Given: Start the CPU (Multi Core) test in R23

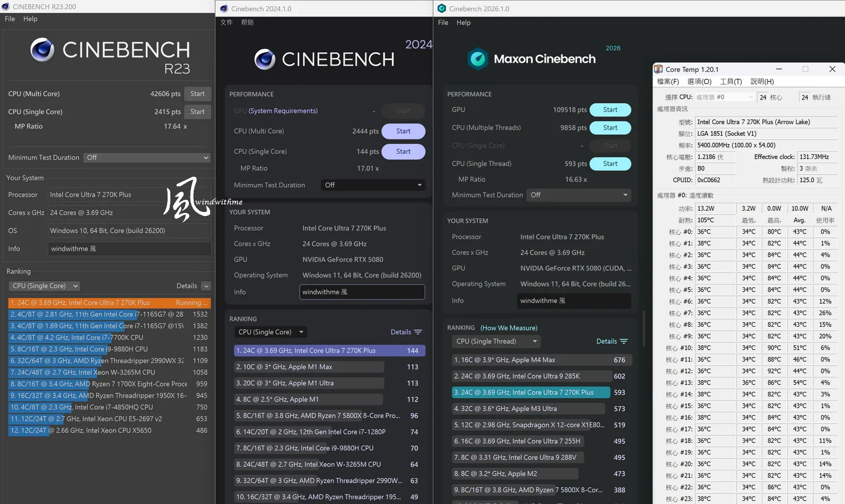Looking at the screenshot, I should 197,94.
